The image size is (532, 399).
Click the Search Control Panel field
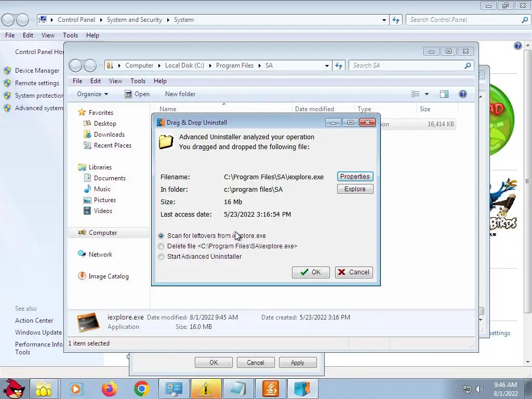tap(464, 20)
